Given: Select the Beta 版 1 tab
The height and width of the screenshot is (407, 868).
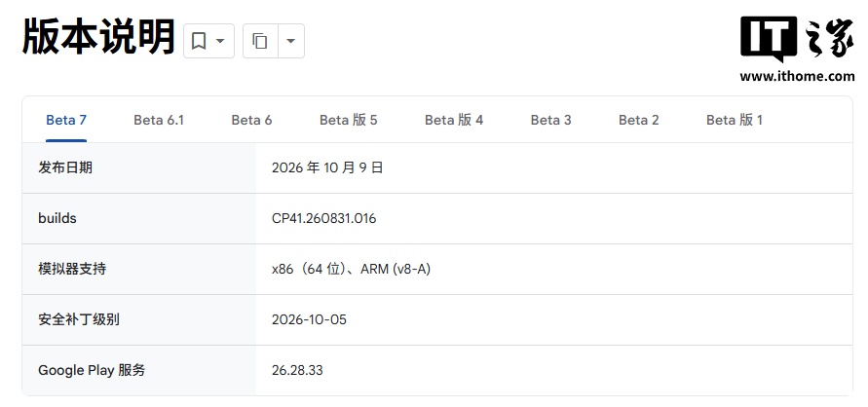Looking at the screenshot, I should (x=735, y=120).
